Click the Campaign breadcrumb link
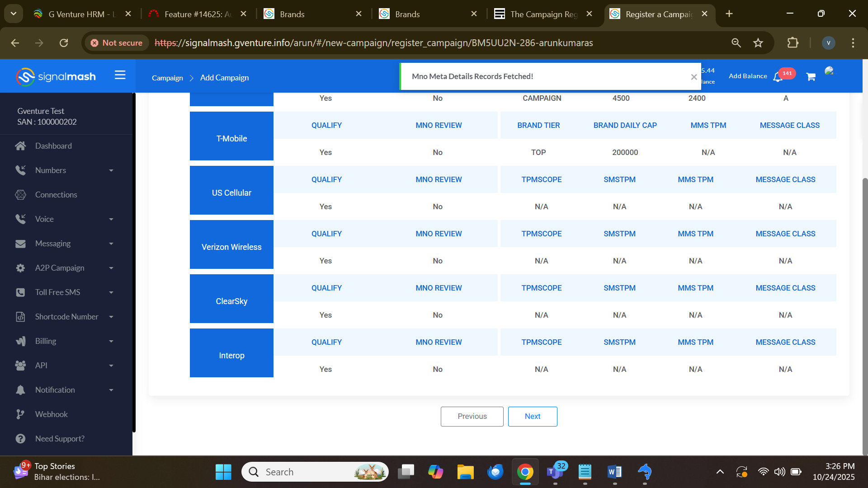Image resolution: width=868 pixels, height=488 pixels. (x=167, y=78)
